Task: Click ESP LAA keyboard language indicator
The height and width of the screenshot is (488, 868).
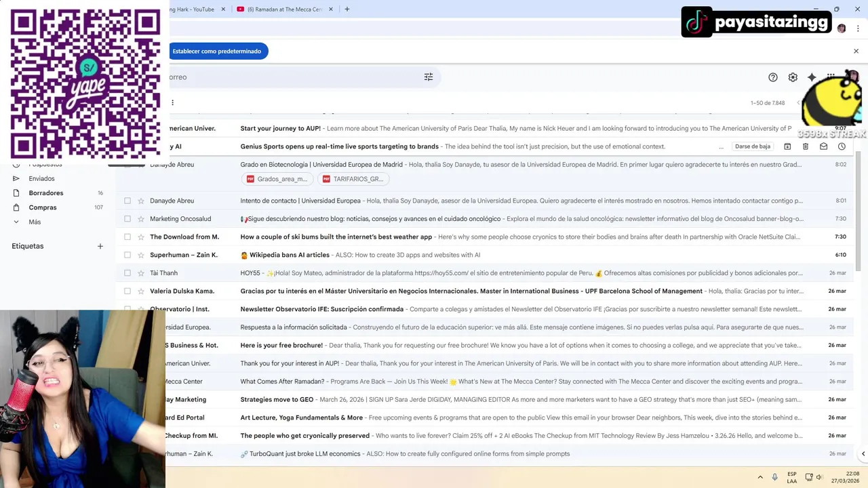Action: tap(792, 477)
